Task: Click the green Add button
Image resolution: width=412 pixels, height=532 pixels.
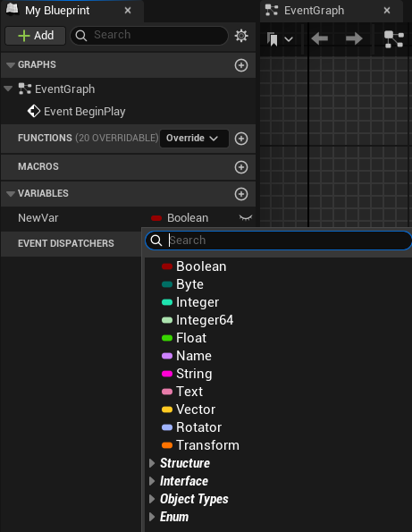Action: (x=35, y=36)
